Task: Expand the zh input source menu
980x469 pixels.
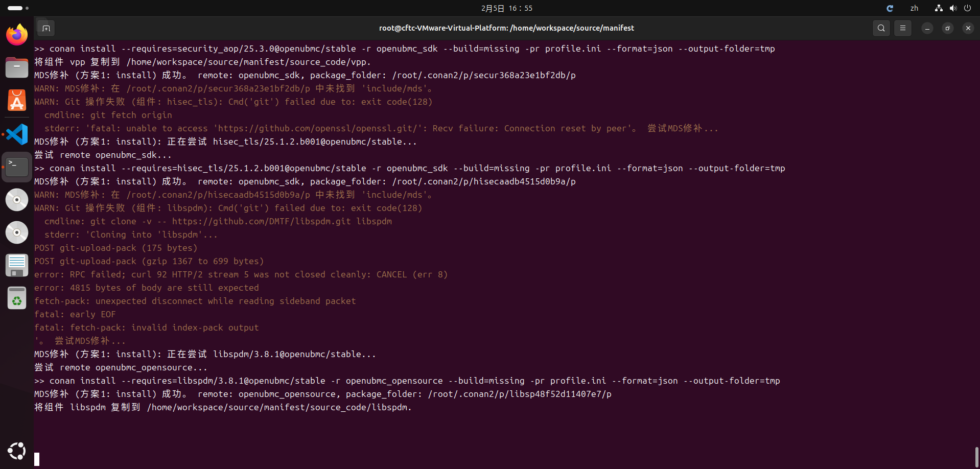Action: 914,8
